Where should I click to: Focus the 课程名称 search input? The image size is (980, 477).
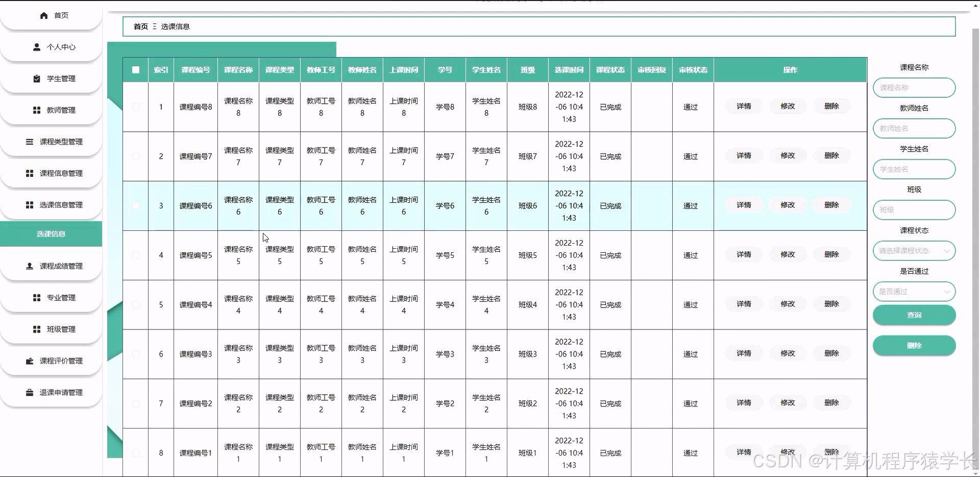pos(914,88)
